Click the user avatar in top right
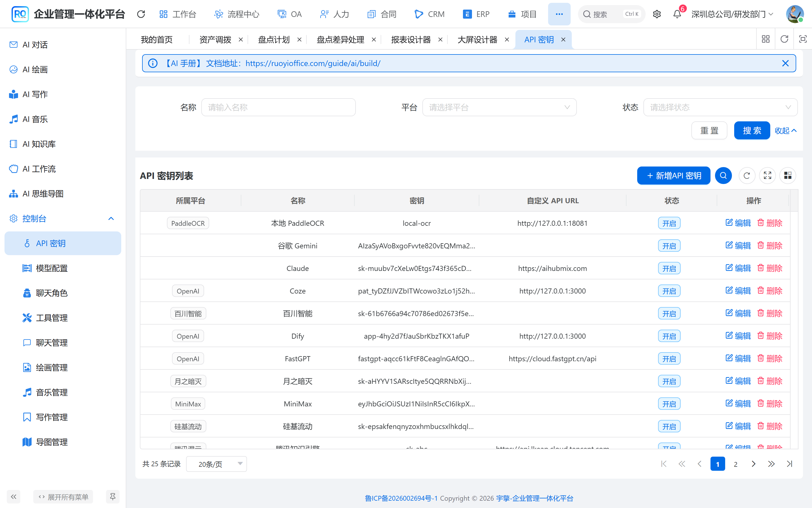This screenshot has height=508, width=812. tap(795, 14)
